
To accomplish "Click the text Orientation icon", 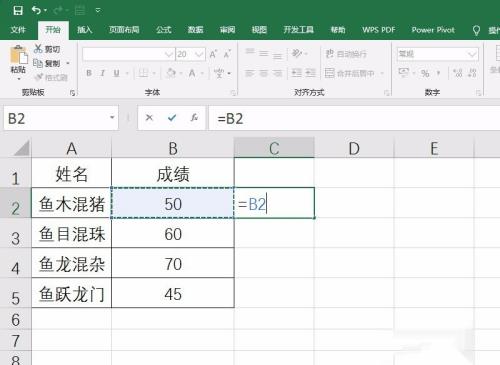I will click(297, 53).
